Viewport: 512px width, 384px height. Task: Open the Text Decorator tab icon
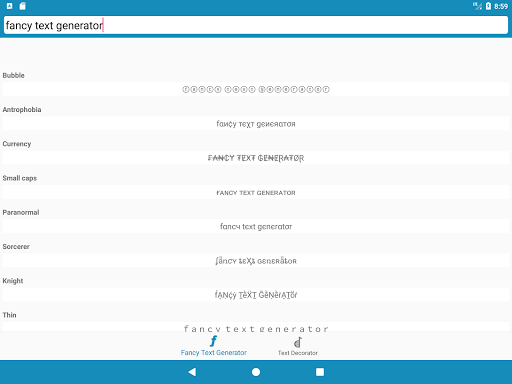coord(298,342)
